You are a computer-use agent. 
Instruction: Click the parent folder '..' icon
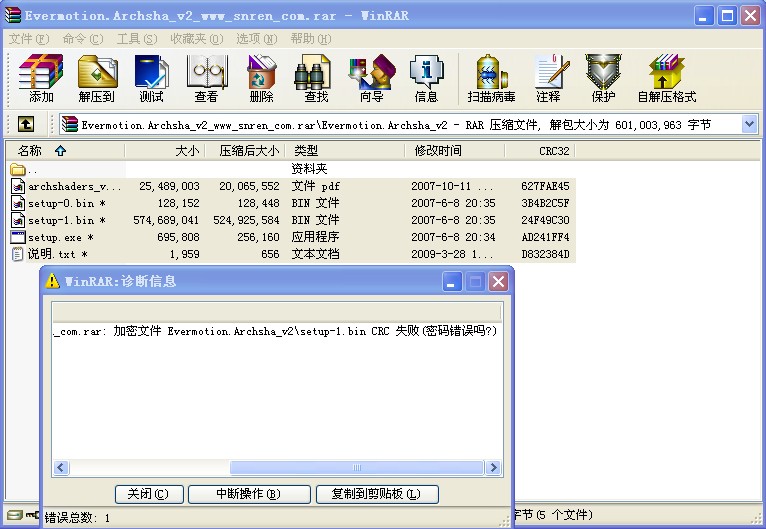pyautogui.click(x=18, y=169)
